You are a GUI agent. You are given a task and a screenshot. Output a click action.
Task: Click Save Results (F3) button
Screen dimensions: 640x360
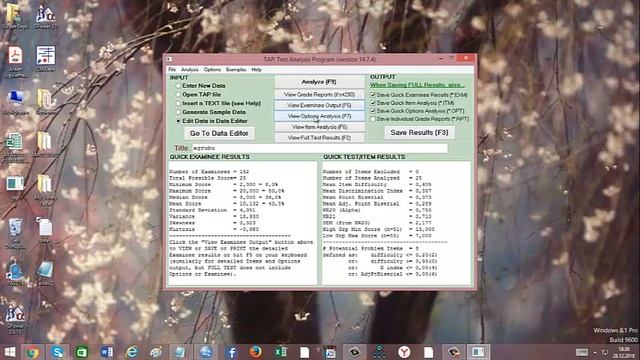(x=419, y=133)
